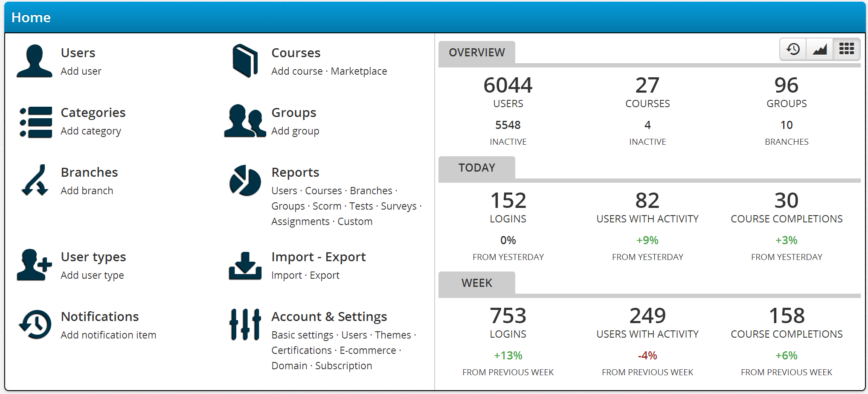Select the TODAY statistics tab
This screenshot has width=868, height=394.
coord(477,167)
